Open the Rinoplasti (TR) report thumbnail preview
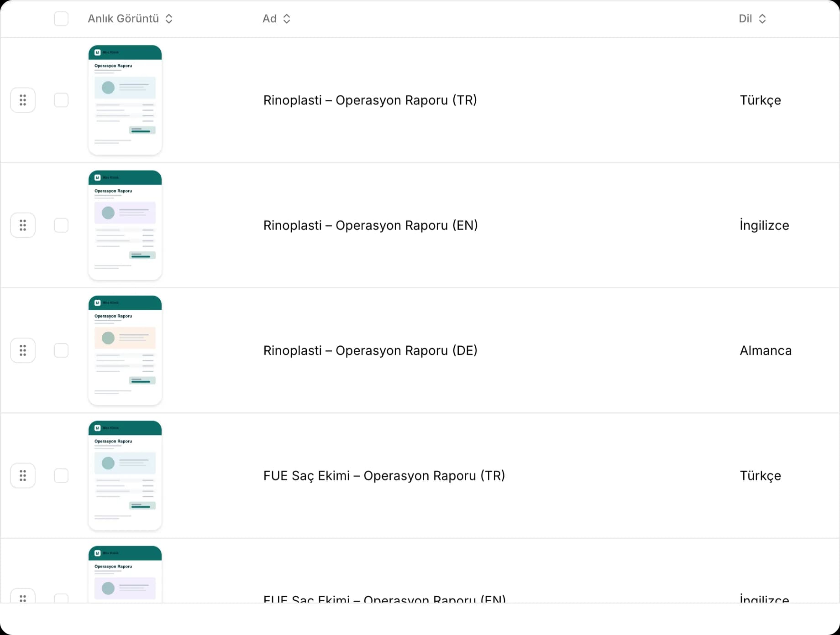 pyautogui.click(x=125, y=100)
